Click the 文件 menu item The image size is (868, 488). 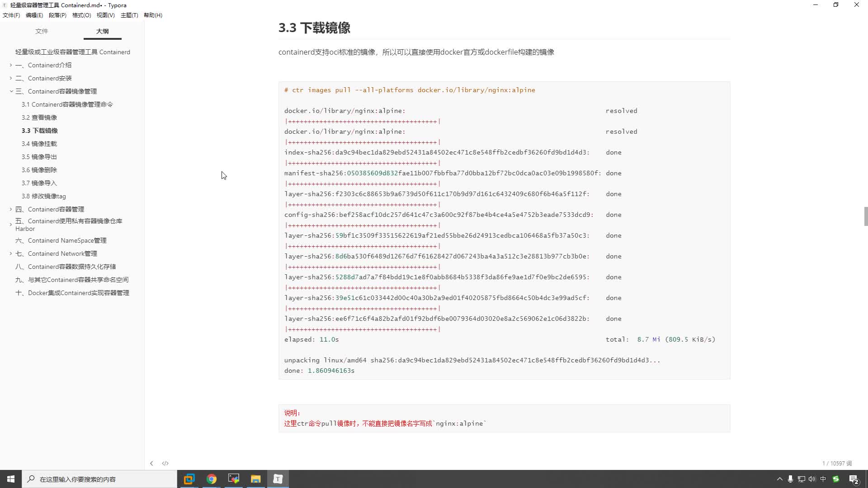11,15
